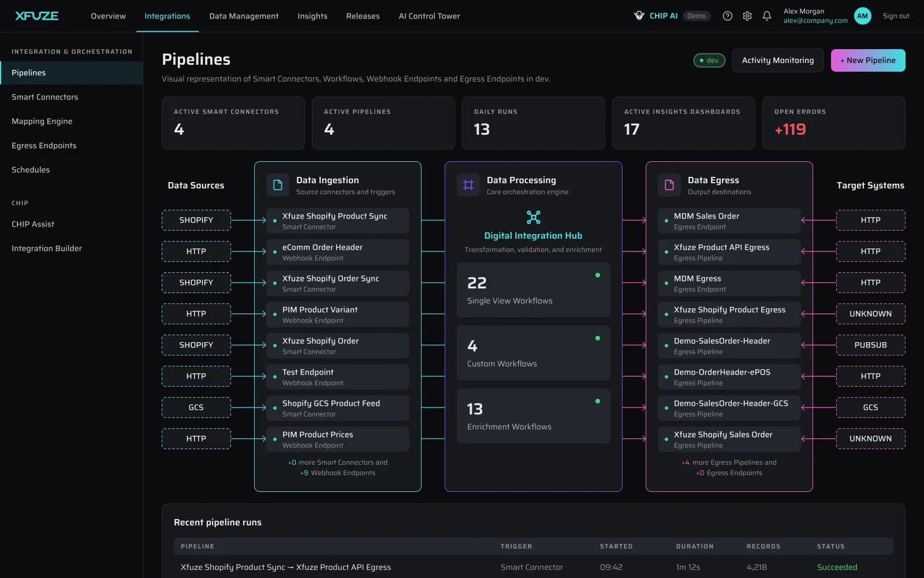This screenshot has width=924, height=578.
Task: Select the MDM Sales Order egress endpoint
Action: coord(729,221)
